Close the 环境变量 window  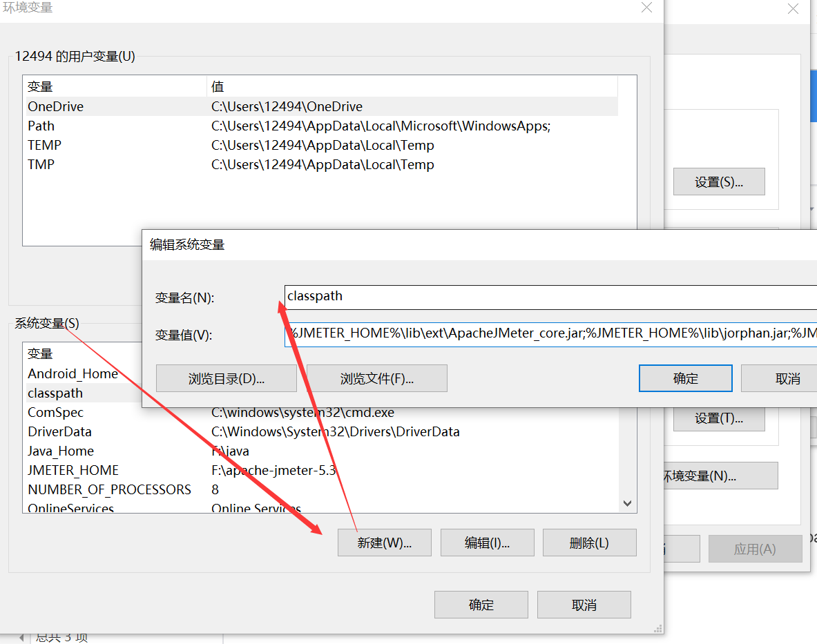tap(646, 8)
